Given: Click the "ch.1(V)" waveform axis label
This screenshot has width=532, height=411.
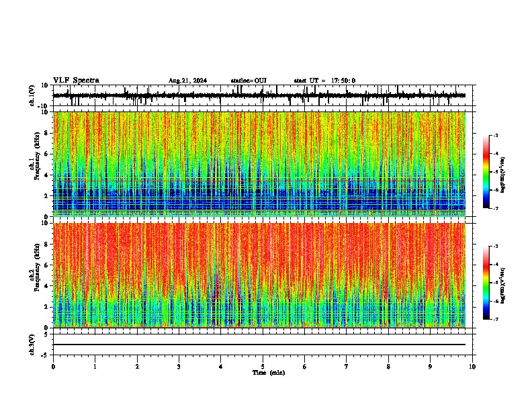Looking at the screenshot, I should (x=32, y=95).
